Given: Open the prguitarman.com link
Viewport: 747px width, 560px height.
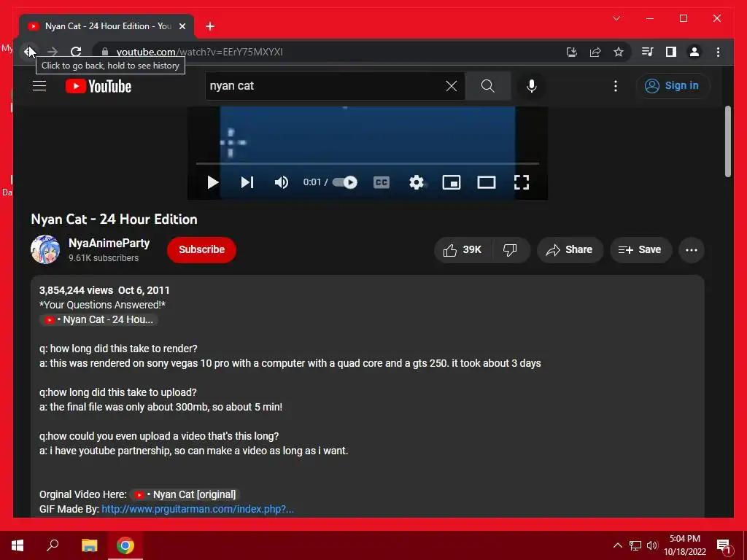Looking at the screenshot, I should (x=197, y=509).
